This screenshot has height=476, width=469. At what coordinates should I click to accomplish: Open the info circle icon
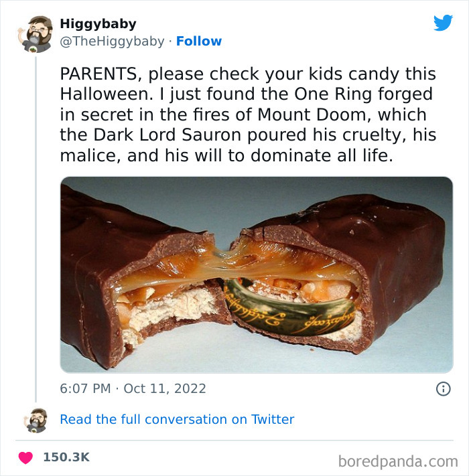[x=443, y=388]
